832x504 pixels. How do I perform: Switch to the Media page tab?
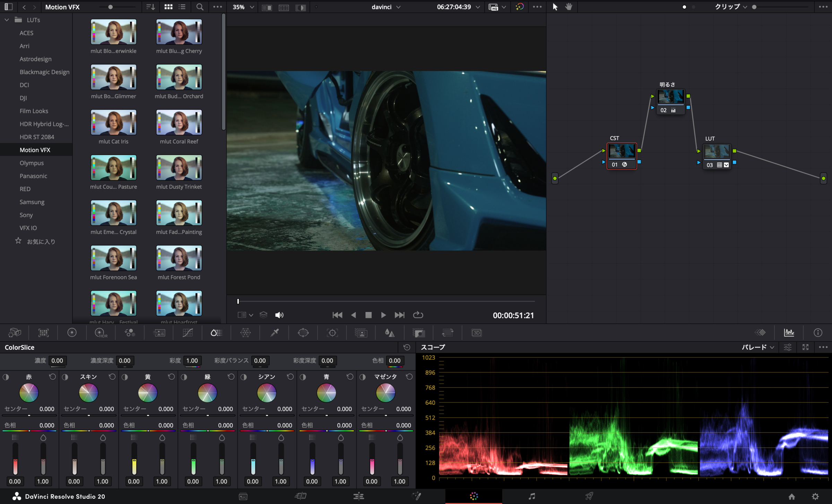click(243, 496)
